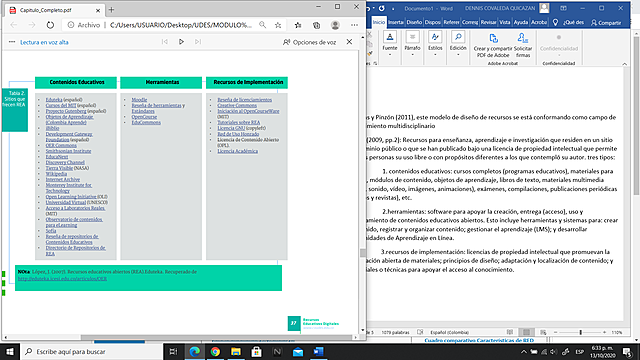Open Edge Collections icon

click(x=316, y=25)
